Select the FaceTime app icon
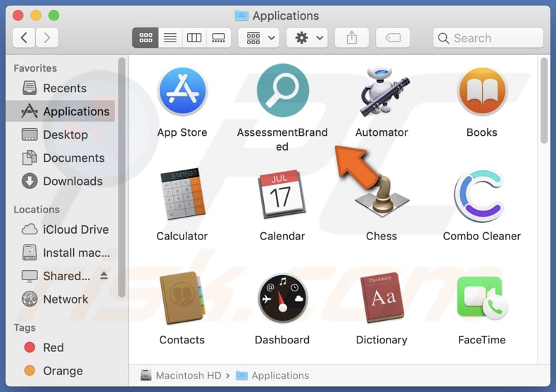 pyautogui.click(x=482, y=298)
